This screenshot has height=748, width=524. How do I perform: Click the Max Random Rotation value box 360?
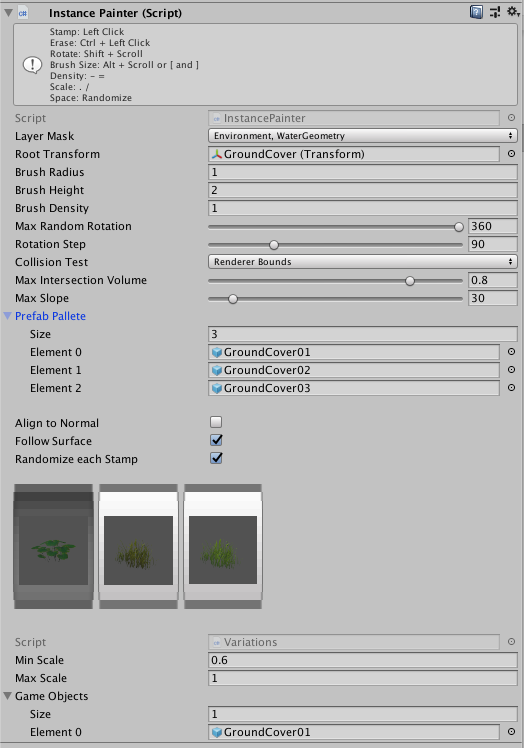(x=493, y=226)
